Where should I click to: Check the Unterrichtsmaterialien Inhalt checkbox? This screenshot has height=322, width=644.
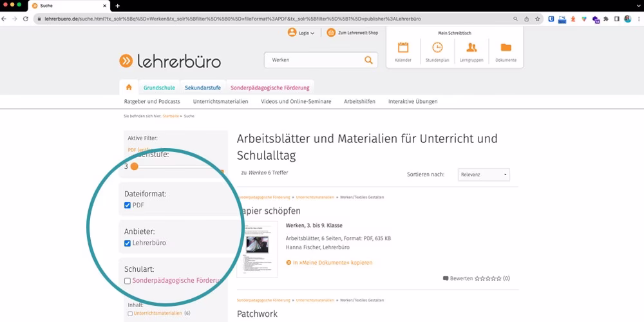click(x=130, y=314)
